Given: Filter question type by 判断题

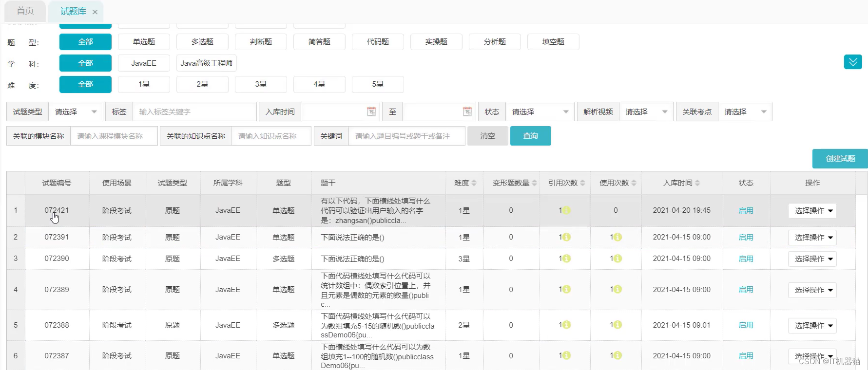Looking at the screenshot, I should pos(261,42).
